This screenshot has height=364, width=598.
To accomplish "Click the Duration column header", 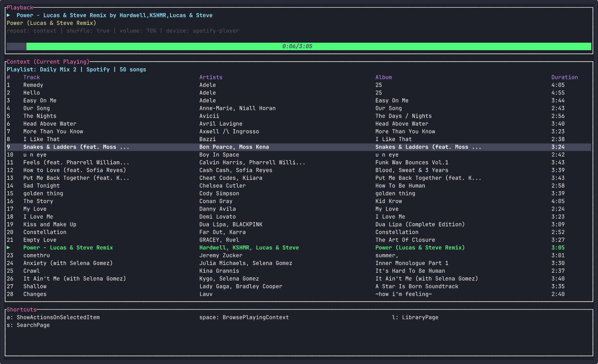I will [564, 77].
